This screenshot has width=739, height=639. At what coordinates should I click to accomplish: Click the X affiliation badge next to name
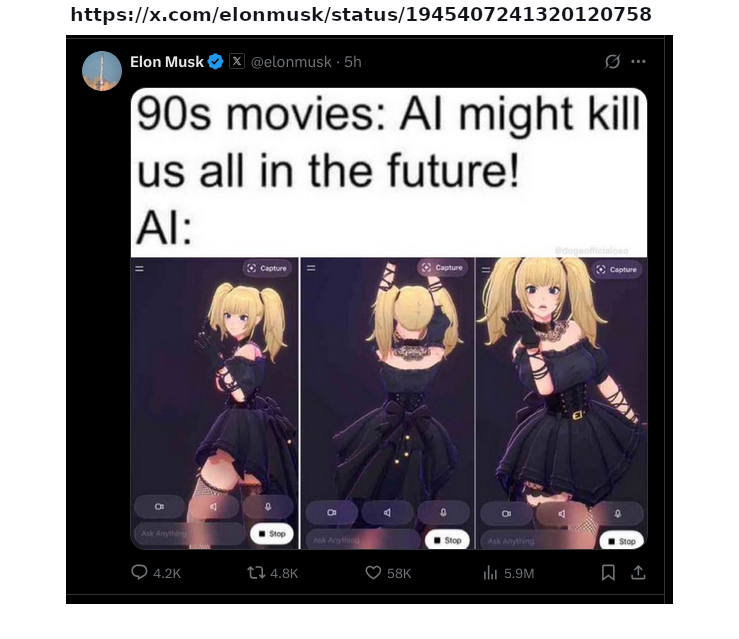pos(237,61)
